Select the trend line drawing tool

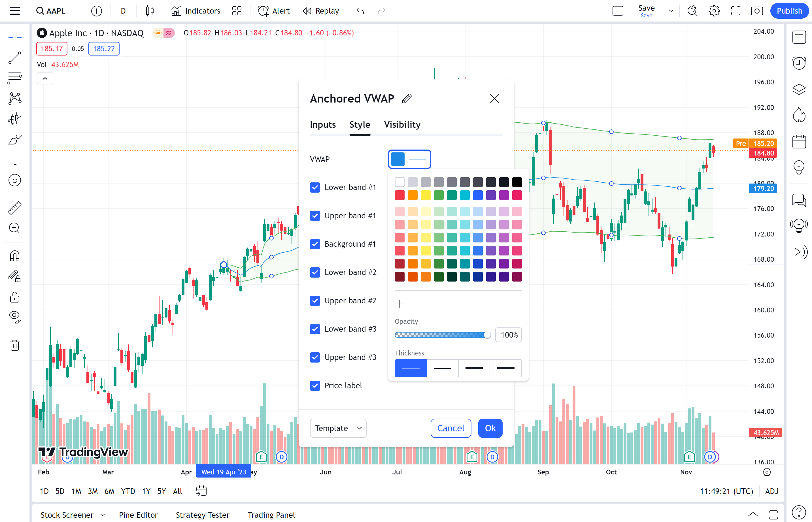click(14, 58)
